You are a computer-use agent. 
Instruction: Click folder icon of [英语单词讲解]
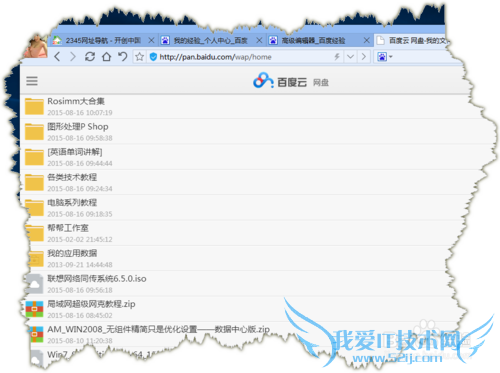pos(34,157)
